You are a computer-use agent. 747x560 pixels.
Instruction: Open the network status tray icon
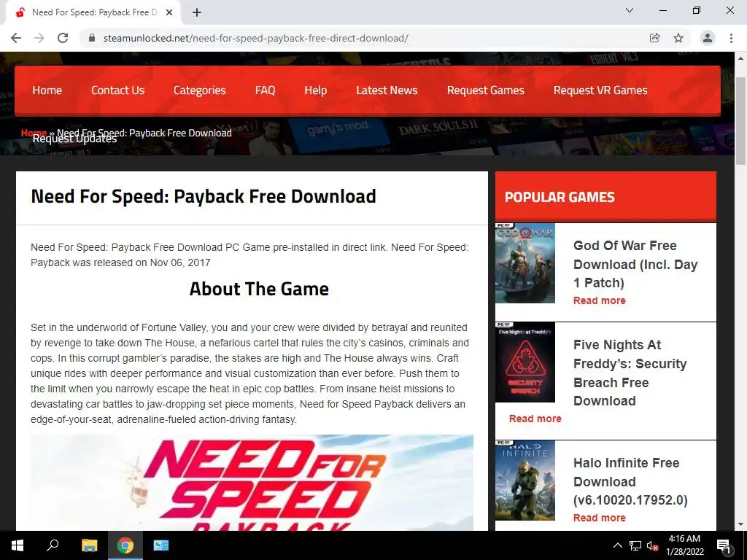point(635,545)
